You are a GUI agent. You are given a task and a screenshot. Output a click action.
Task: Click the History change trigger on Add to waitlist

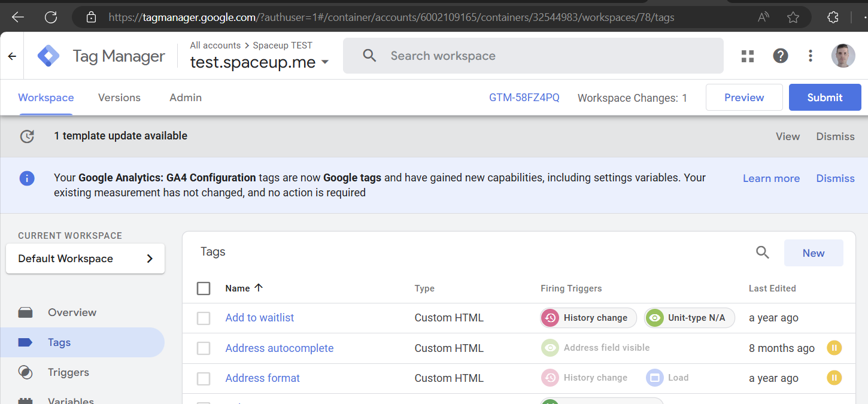click(x=588, y=318)
